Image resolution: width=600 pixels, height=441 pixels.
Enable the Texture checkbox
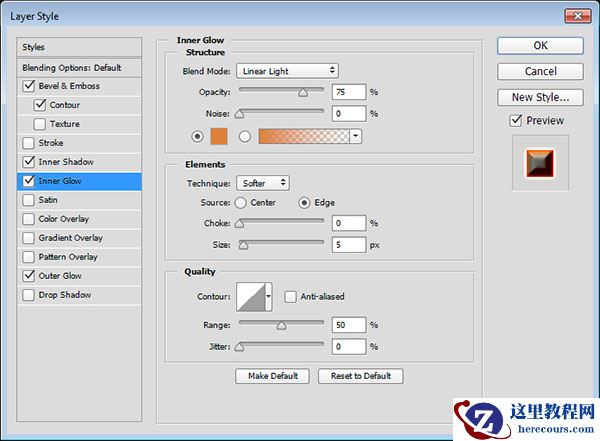(x=40, y=124)
